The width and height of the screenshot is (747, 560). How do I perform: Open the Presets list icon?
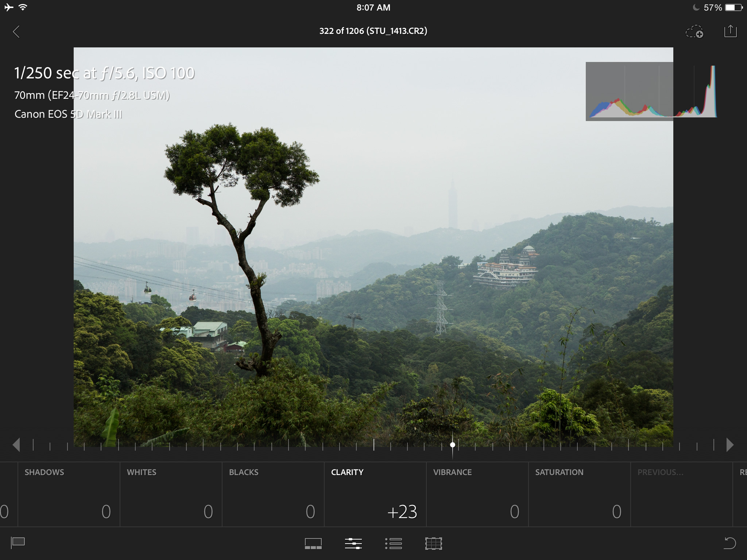point(394,544)
